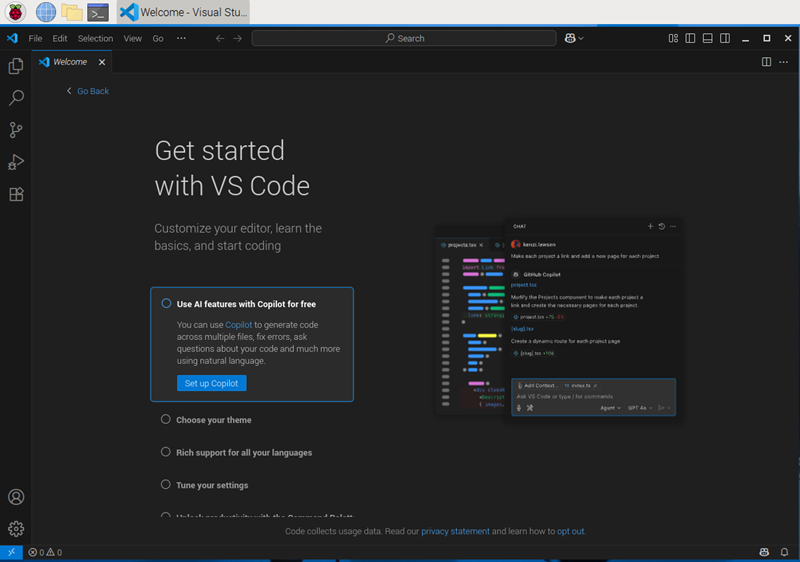Launch the terminal from the taskbar

(x=97, y=12)
